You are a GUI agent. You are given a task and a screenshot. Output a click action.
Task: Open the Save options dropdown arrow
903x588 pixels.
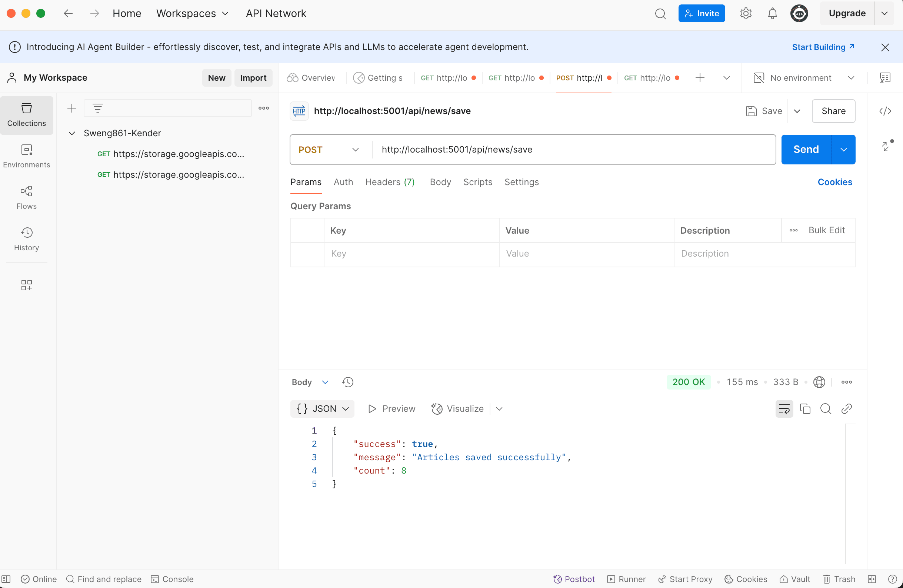(797, 111)
